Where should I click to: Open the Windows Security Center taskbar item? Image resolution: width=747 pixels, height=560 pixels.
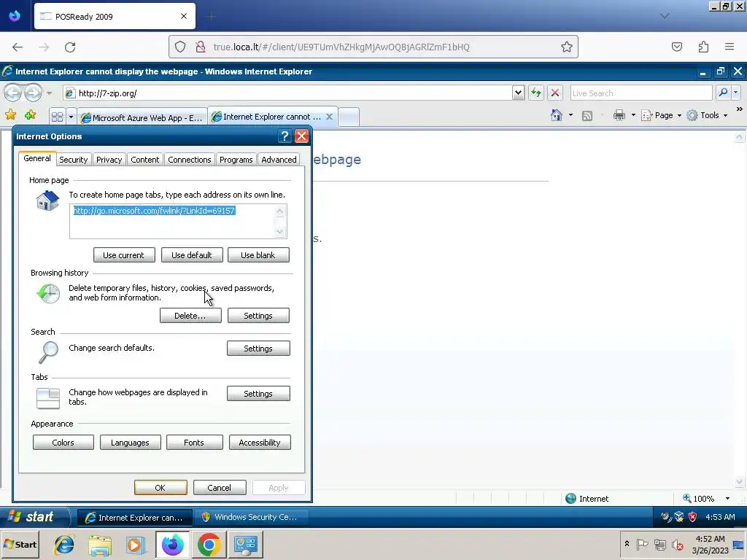coord(251,517)
